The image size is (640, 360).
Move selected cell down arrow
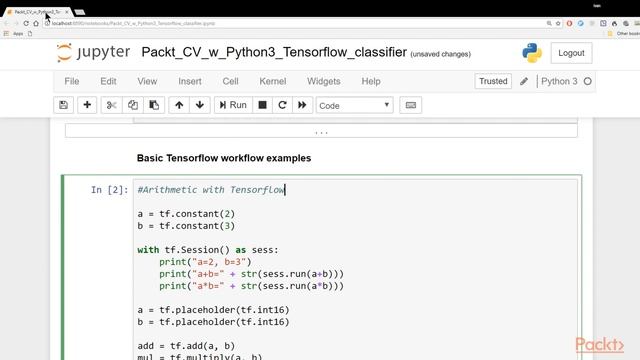click(200, 105)
